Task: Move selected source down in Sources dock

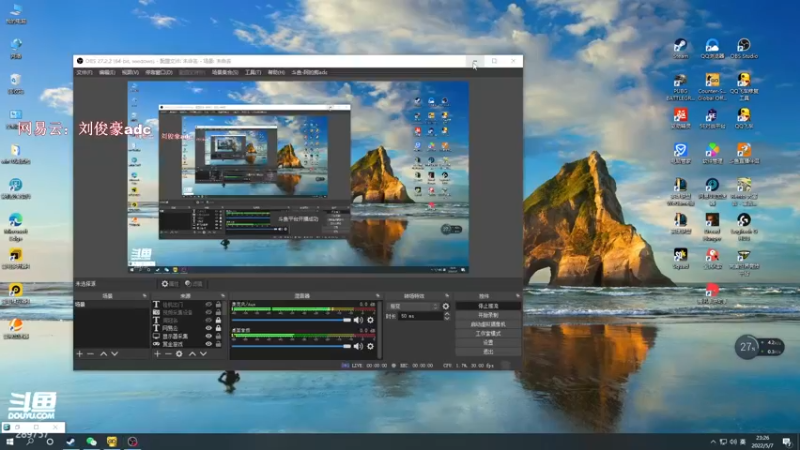Action: [x=203, y=354]
